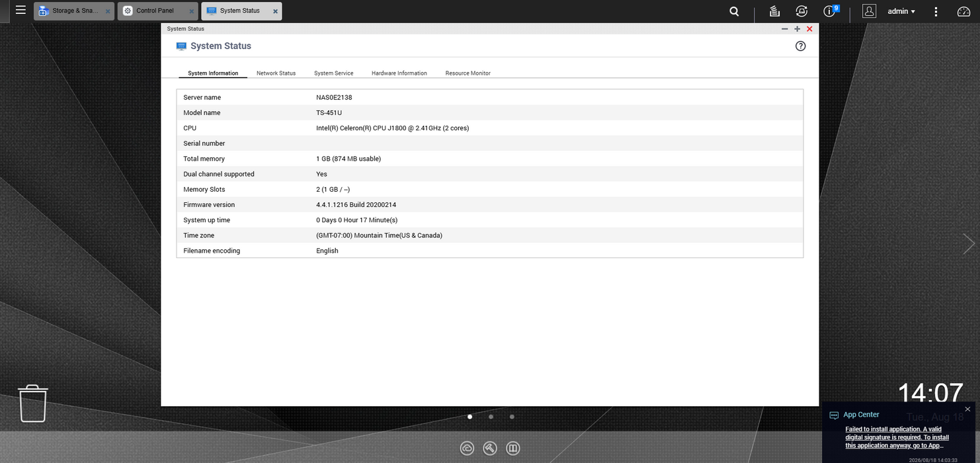The height and width of the screenshot is (463, 980).
Task: Open the System Status help icon
Action: pos(801,46)
